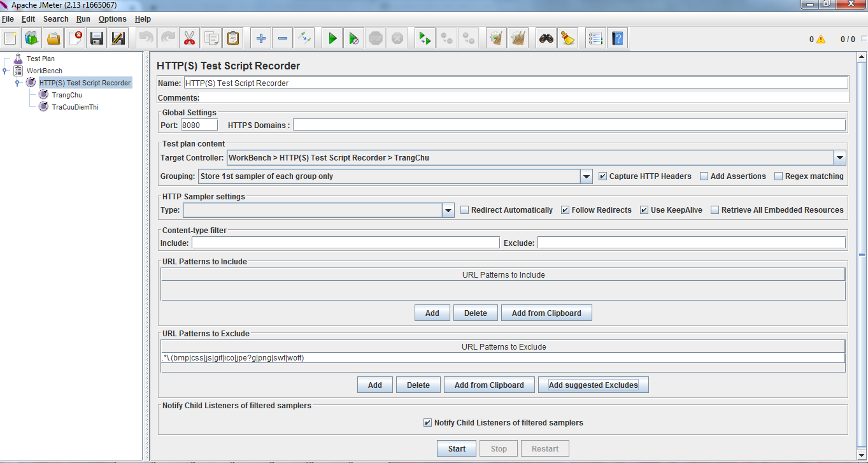The image size is (868, 463).
Task: Click the yellow warning triangle error indicator
Action: coord(821,39)
